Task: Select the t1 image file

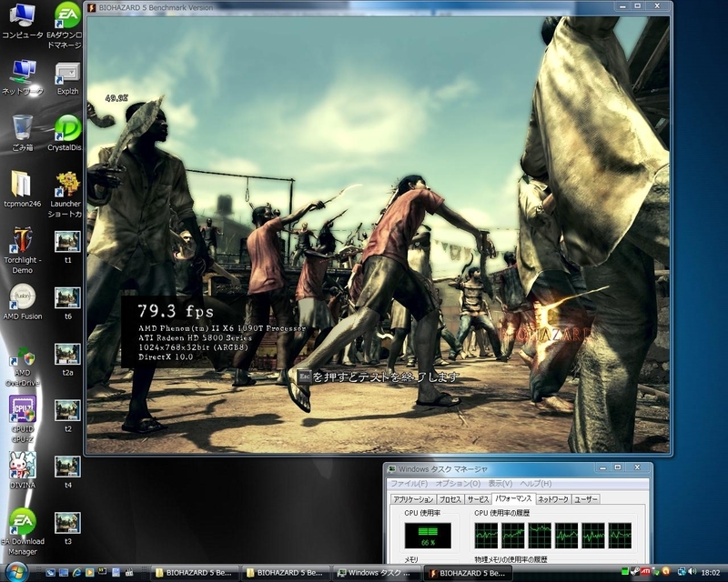Action: tap(67, 247)
